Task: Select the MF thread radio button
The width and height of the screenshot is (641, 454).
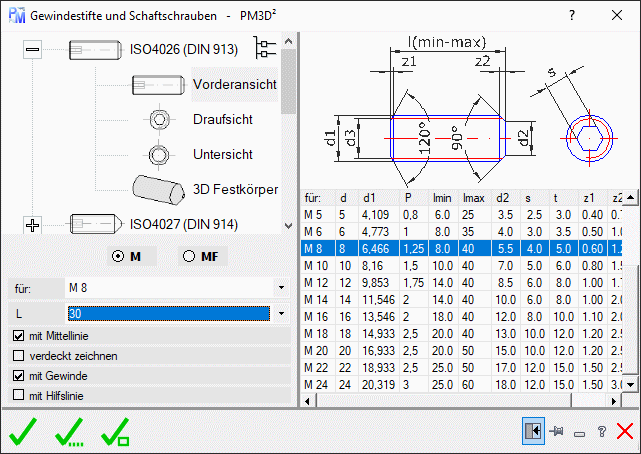Action: (188, 256)
